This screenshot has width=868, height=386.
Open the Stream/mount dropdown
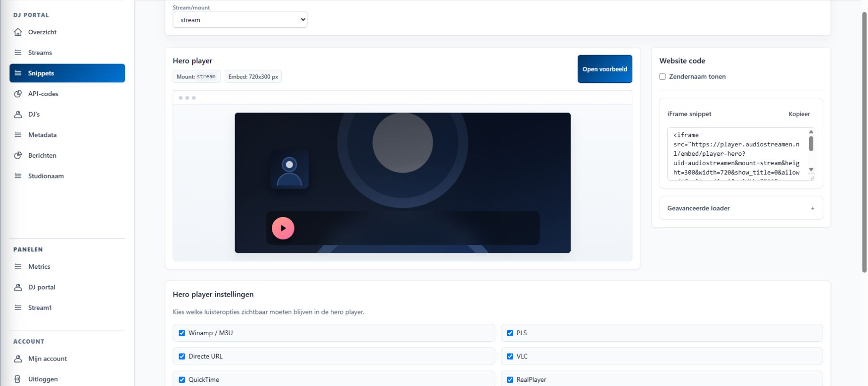240,20
